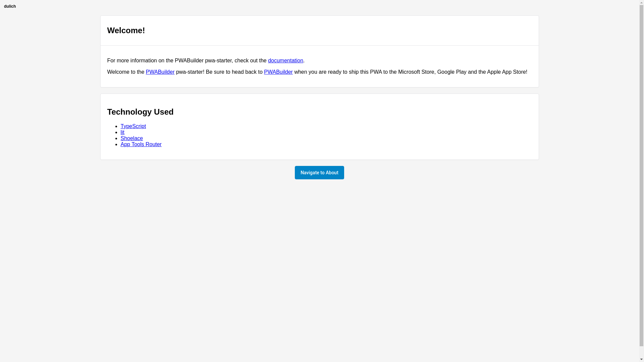The height and width of the screenshot is (362, 644).
Task: Click the Navigate to About button
Action: click(319, 173)
